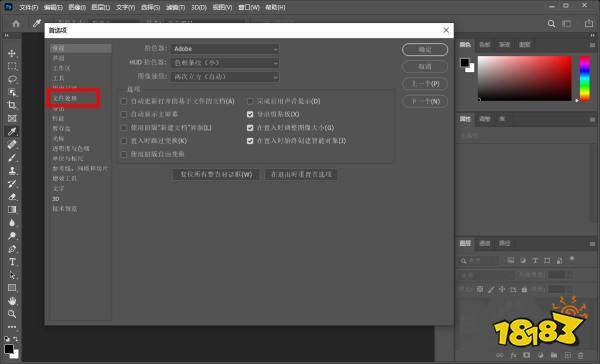Open the 拾色器 Adobe dropdown
The width and height of the screenshot is (600, 364).
point(225,49)
